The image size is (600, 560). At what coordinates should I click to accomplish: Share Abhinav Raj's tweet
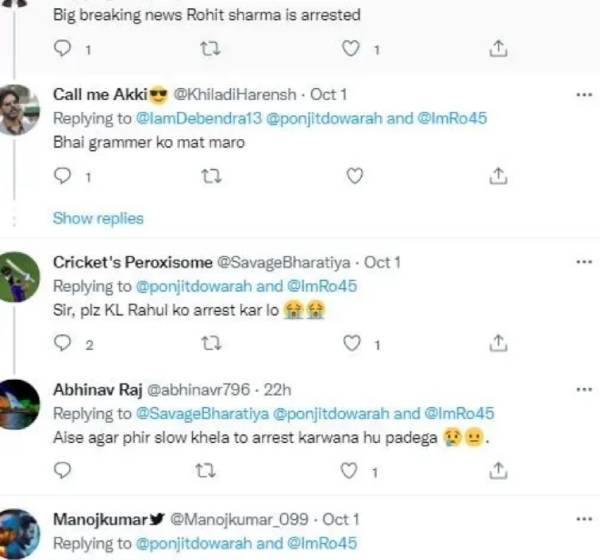[x=496, y=470]
